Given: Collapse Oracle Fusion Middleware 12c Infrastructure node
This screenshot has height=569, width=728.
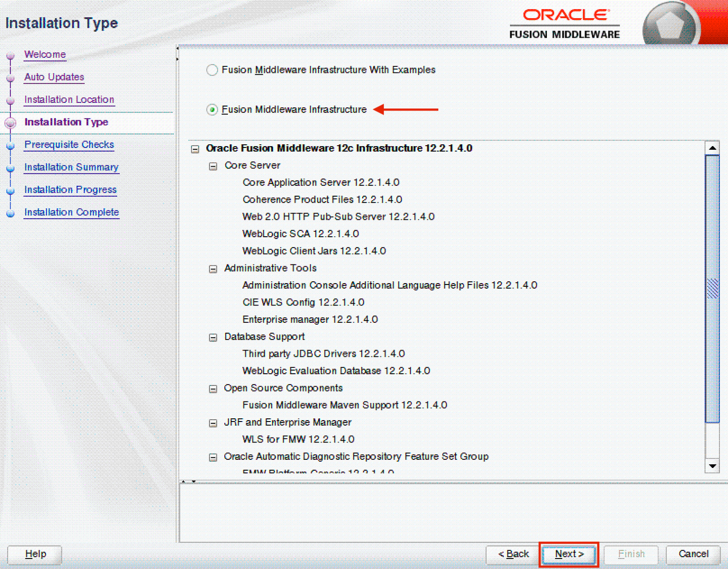Looking at the screenshot, I should pyautogui.click(x=195, y=149).
